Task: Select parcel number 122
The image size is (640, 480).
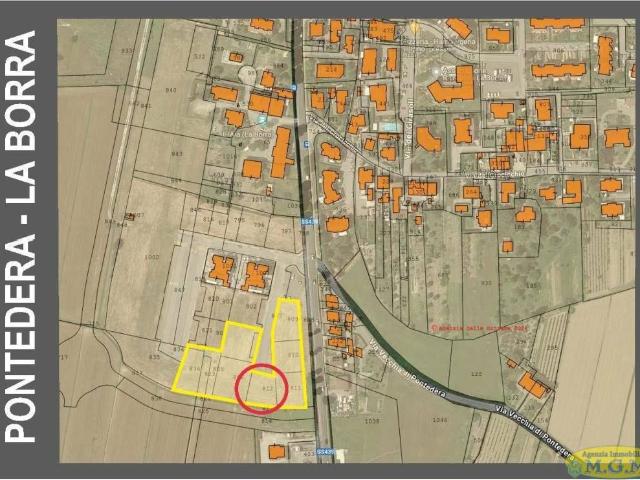Action: [x=475, y=375]
